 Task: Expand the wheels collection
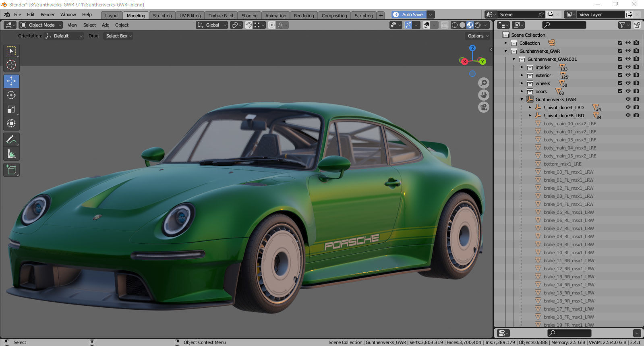click(x=522, y=83)
